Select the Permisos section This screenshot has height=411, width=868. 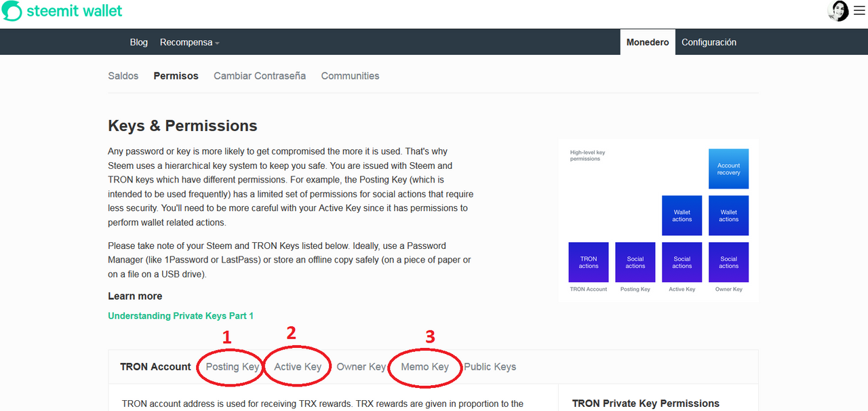click(176, 76)
